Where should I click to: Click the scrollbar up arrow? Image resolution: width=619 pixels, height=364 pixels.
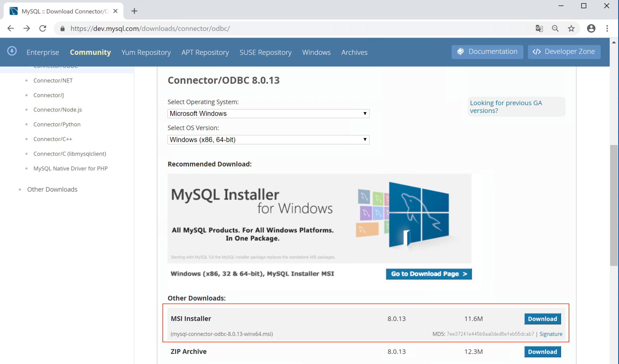click(614, 42)
